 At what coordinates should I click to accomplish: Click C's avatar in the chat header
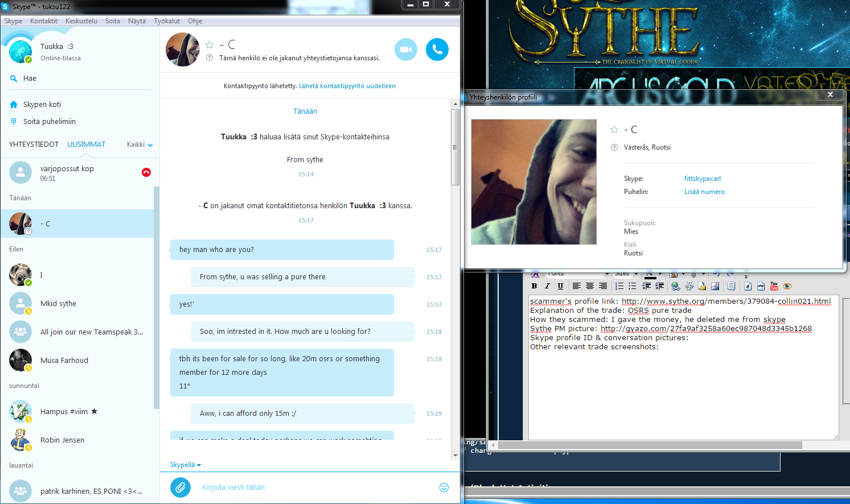coord(183,49)
